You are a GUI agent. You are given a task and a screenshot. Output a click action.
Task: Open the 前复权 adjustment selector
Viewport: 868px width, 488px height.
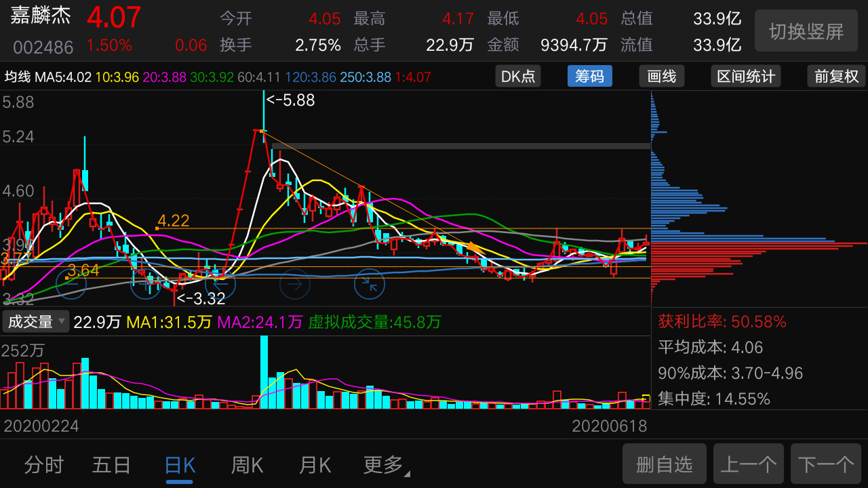pos(837,77)
